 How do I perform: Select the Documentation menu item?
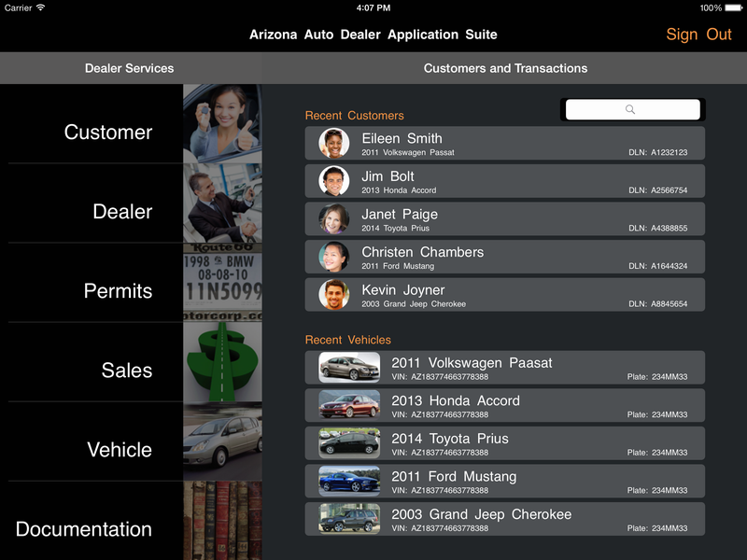pyautogui.click(x=84, y=529)
